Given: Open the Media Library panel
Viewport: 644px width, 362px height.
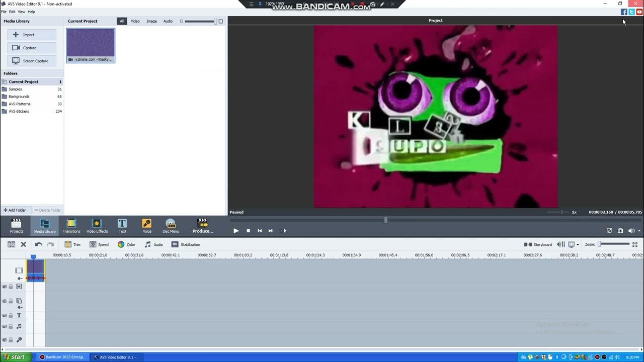Looking at the screenshot, I should tap(45, 226).
